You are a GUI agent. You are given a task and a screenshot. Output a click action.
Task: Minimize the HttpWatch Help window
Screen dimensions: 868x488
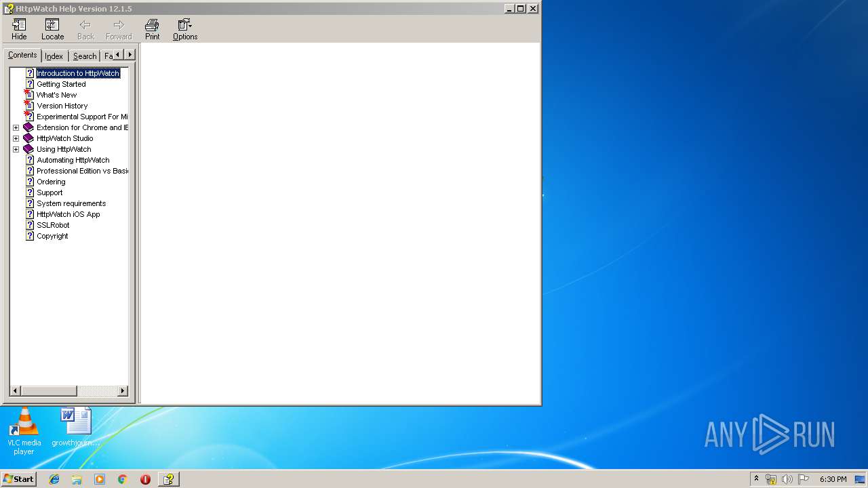(x=509, y=9)
